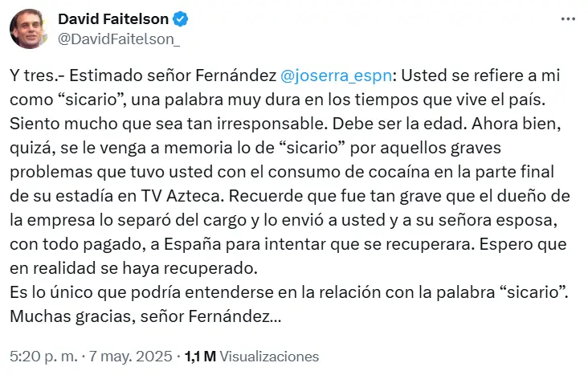588x375 pixels.
Task: Visit the @joserra_espn mention link
Action: 336,75
